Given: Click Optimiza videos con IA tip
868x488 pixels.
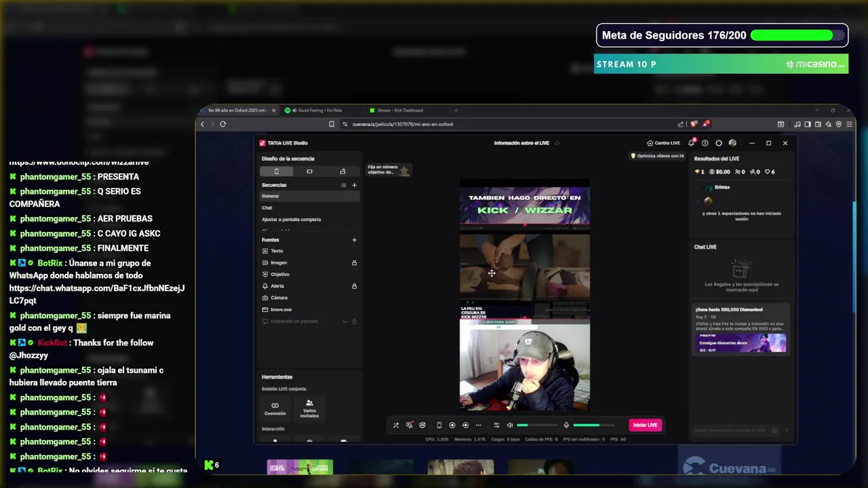Looking at the screenshot, I should pos(657,156).
